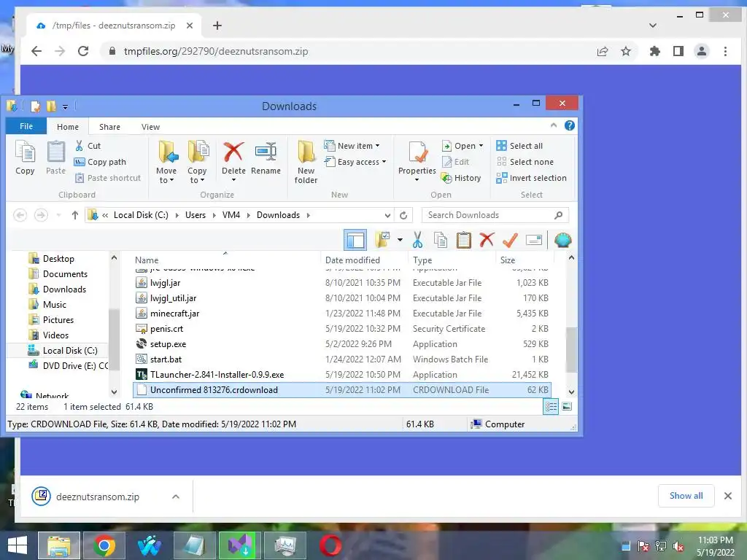Image resolution: width=747 pixels, height=560 pixels.
Task: Collapse the ribbon with the chevron
Action: point(554,125)
